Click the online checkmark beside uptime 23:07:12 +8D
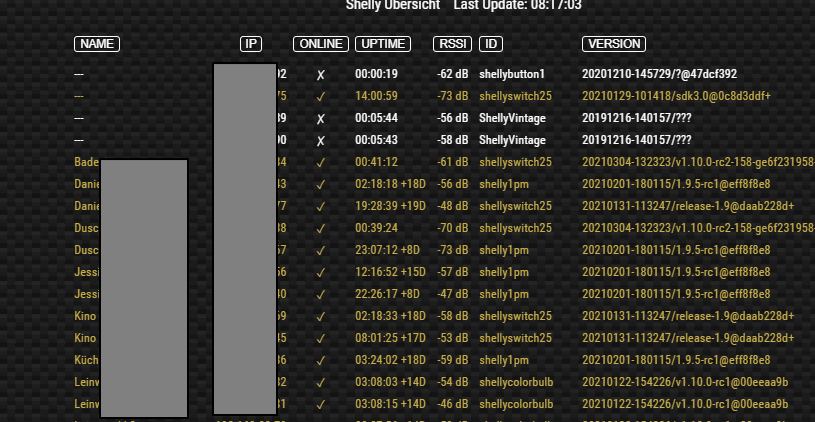This screenshot has width=815, height=422. [321, 250]
